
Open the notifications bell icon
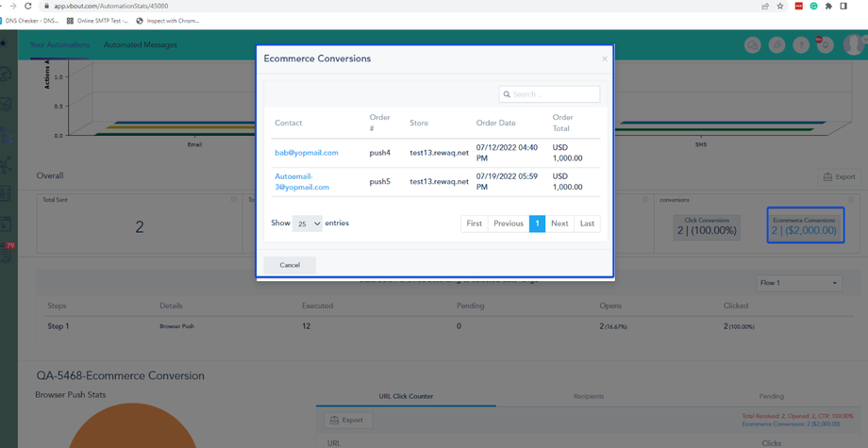point(825,45)
